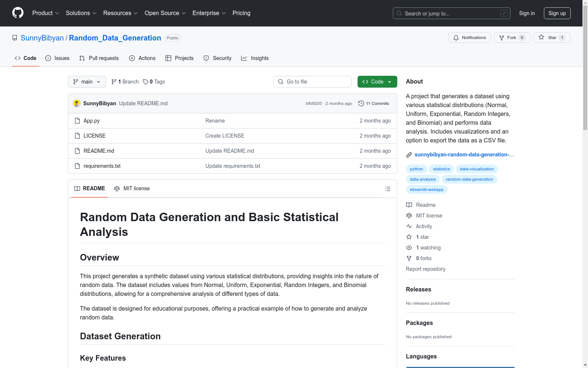Expand the Solutions menu
Screen dimensions: 588x368
coord(81,13)
